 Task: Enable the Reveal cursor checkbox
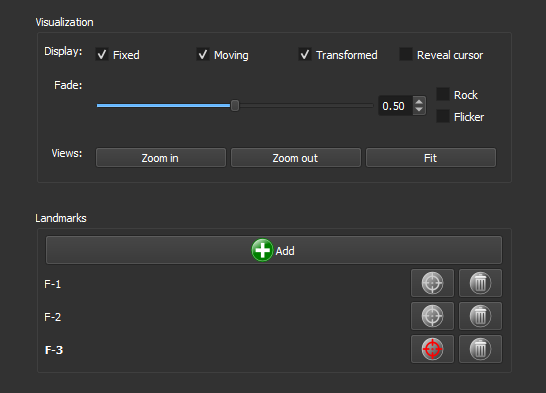tap(406, 54)
